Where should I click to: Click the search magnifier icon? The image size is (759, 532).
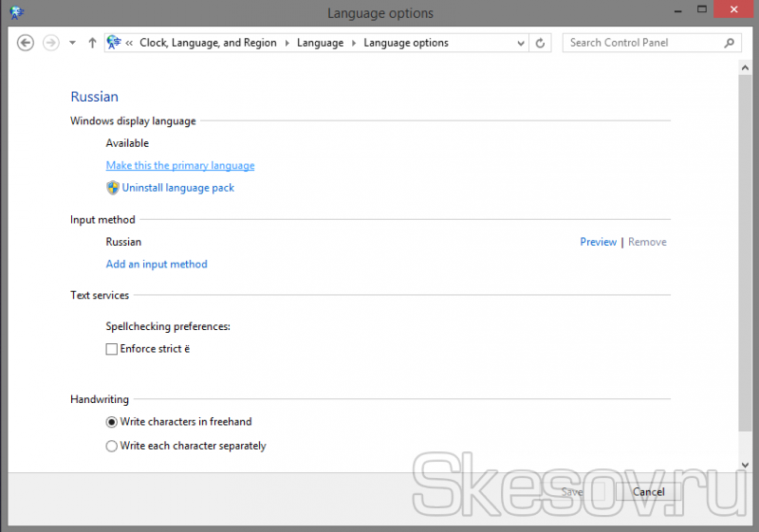pyautogui.click(x=730, y=43)
